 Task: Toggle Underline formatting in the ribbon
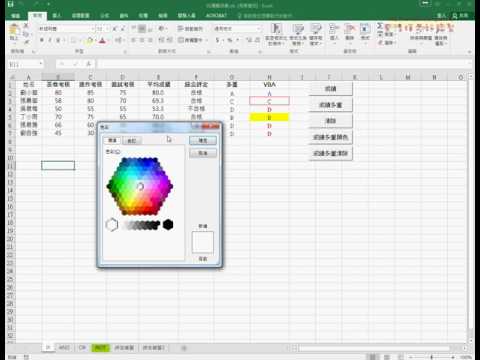[58, 40]
